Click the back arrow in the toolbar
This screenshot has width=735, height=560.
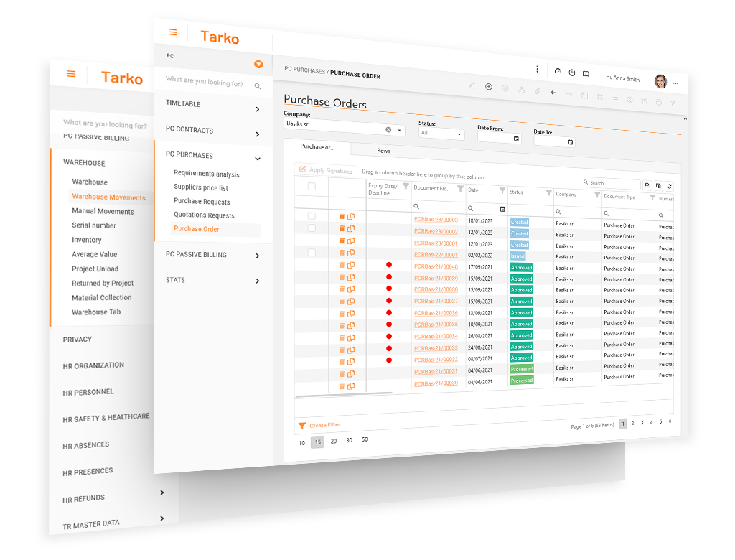tap(553, 93)
